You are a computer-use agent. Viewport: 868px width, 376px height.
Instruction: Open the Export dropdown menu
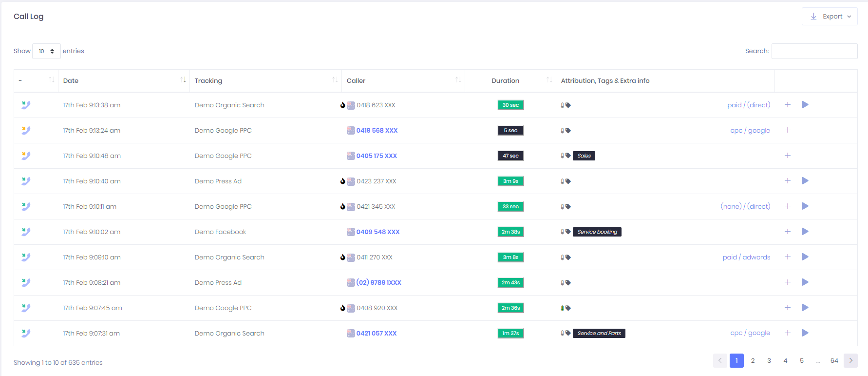click(830, 16)
